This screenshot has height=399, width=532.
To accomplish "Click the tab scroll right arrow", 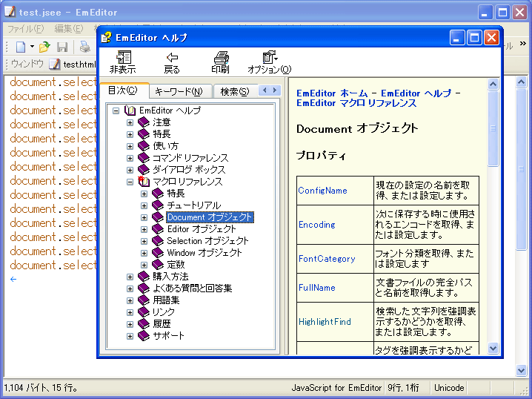I will click(x=275, y=90).
